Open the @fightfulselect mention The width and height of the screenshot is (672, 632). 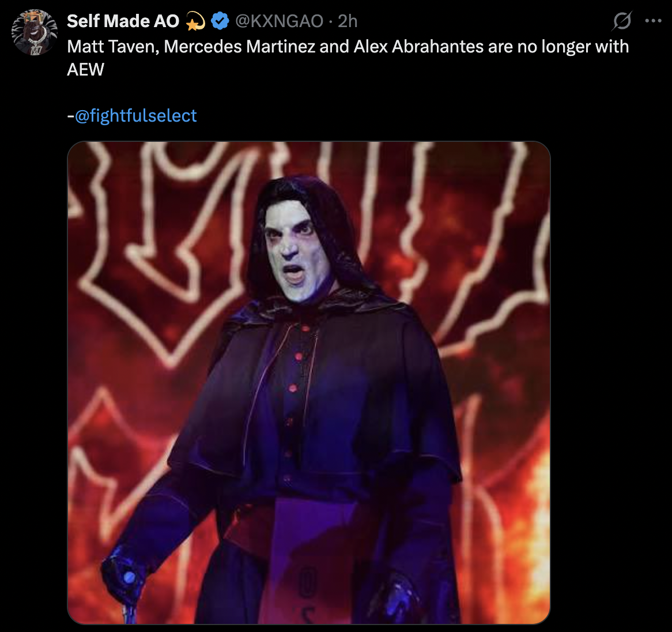point(136,116)
